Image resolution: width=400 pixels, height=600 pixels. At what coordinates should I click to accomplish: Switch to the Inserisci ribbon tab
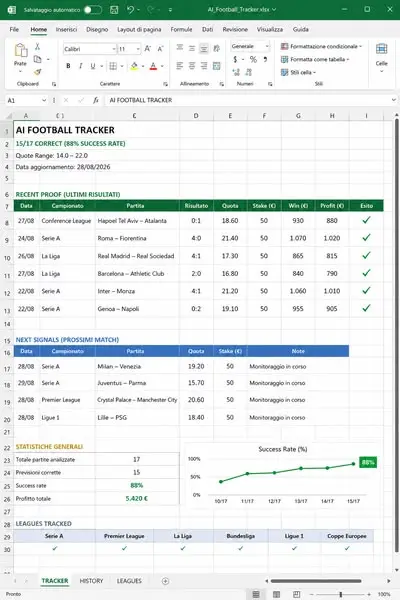[x=66, y=29]
